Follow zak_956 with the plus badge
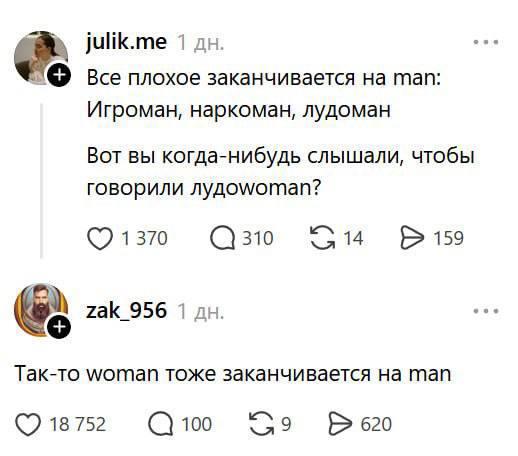The width and height of the screenshot is (518, 456). (59, 327)
